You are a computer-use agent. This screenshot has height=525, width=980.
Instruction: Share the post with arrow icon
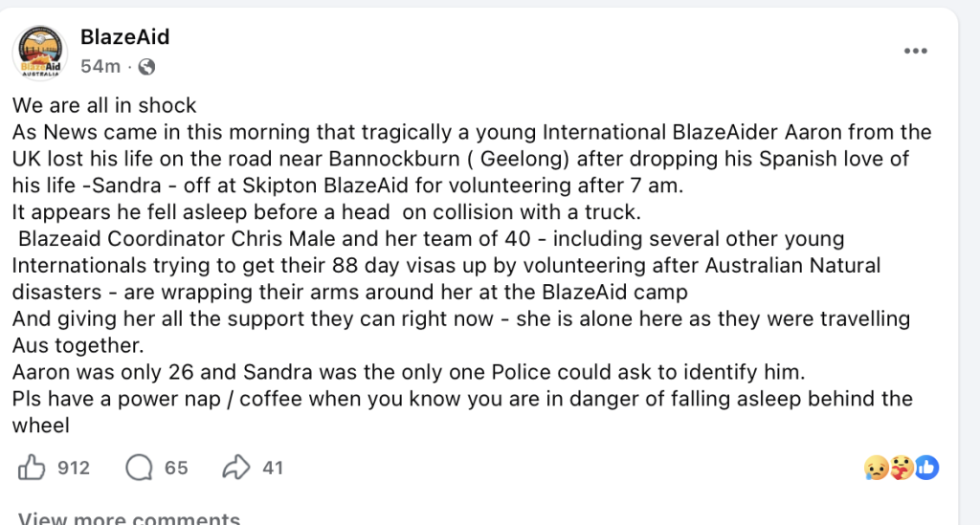pos(236,467)
